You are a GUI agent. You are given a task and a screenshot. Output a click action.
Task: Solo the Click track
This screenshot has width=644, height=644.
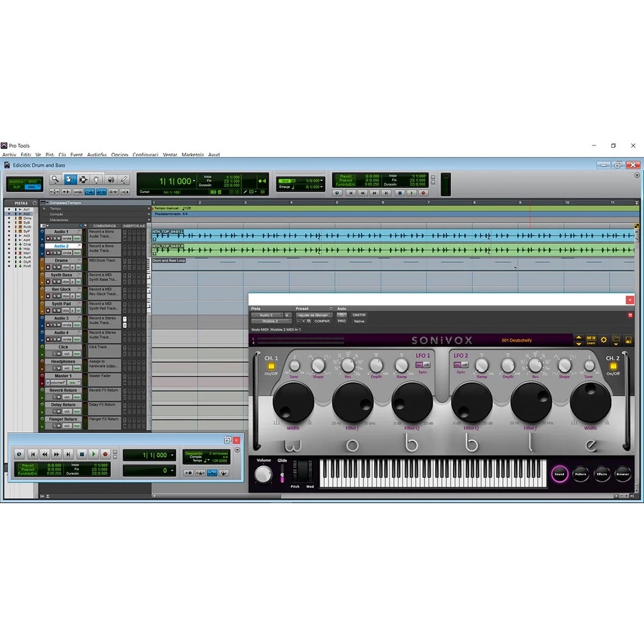54,353
